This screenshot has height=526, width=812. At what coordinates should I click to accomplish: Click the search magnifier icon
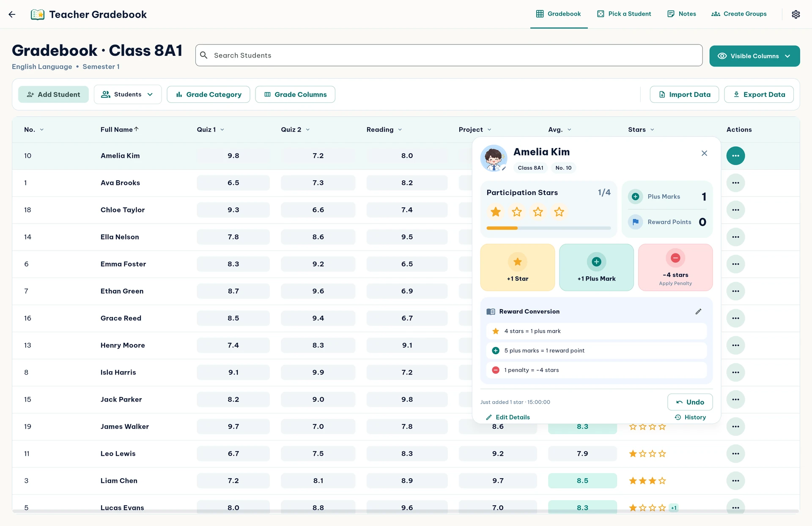click(x=204, y=55)
